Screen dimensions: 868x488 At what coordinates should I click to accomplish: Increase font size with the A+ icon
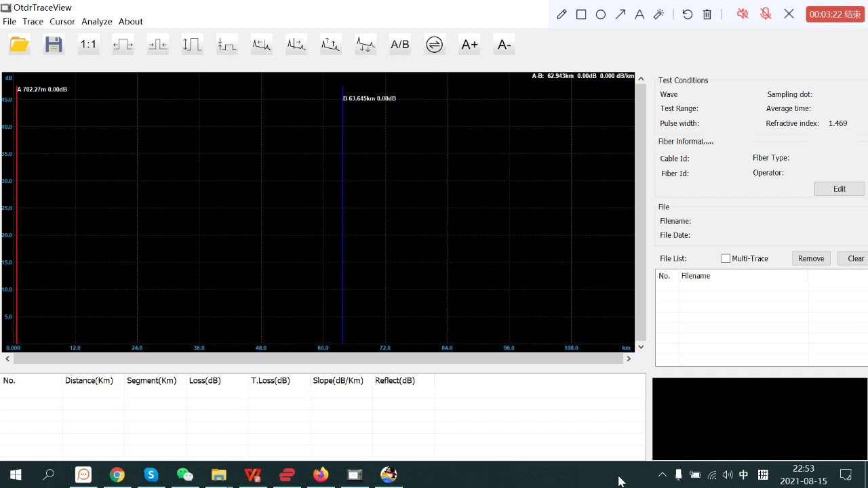(x=469, y=45)
